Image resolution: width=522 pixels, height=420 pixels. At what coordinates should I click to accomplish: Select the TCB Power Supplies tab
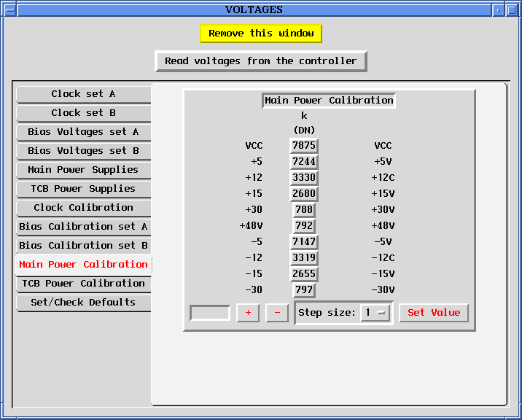[x=83, y=189]
